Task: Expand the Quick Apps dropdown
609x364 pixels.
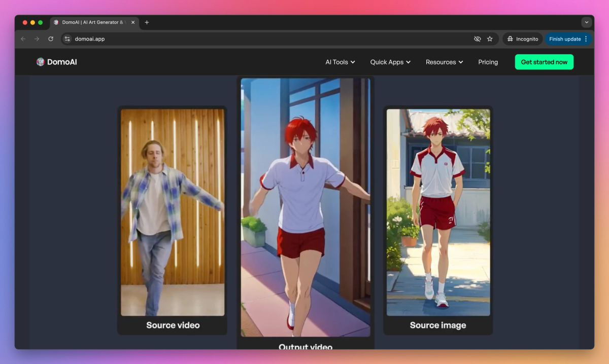Action: (x=390, y=62)
